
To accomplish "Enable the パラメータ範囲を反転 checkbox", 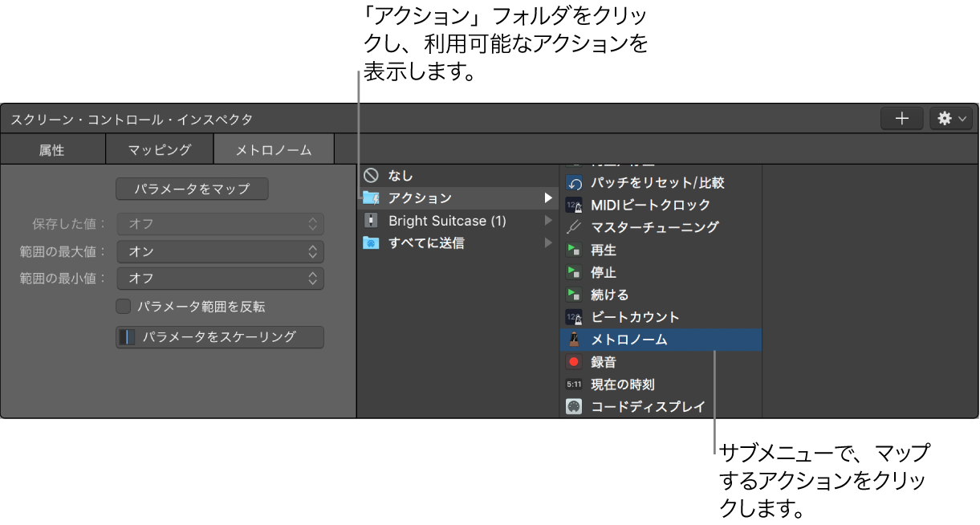I will [x=123, y=306].
